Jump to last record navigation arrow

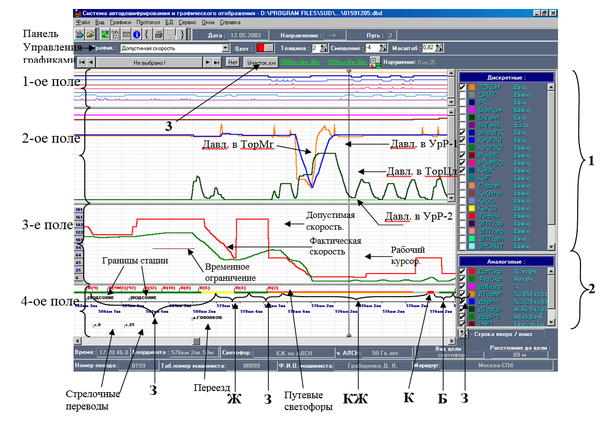point(216,62)
